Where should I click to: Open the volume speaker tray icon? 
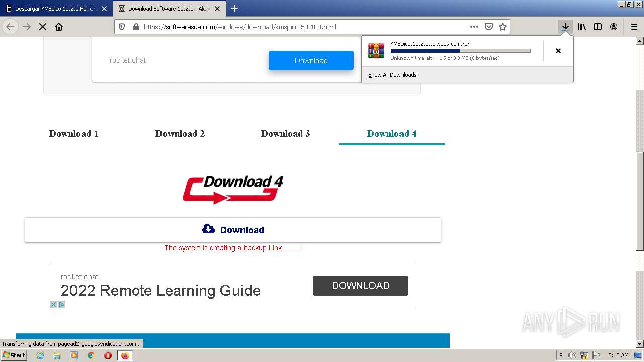tap(572, 355)
